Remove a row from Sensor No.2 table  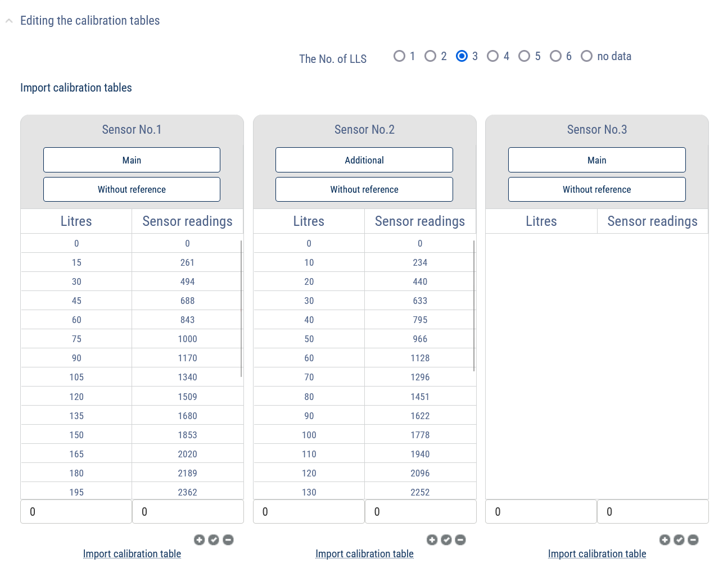point(460,540)
